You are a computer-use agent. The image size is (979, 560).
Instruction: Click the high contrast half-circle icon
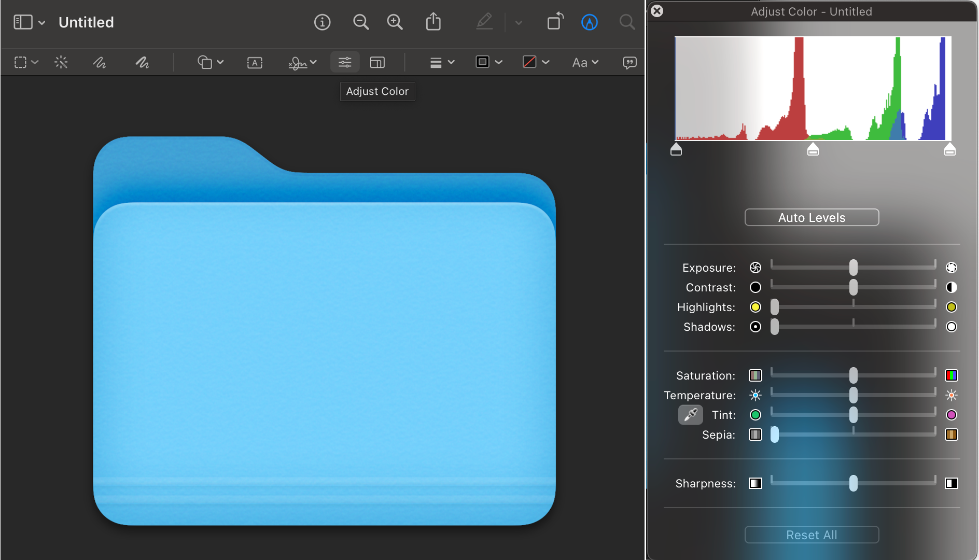[x=952, y=287]
